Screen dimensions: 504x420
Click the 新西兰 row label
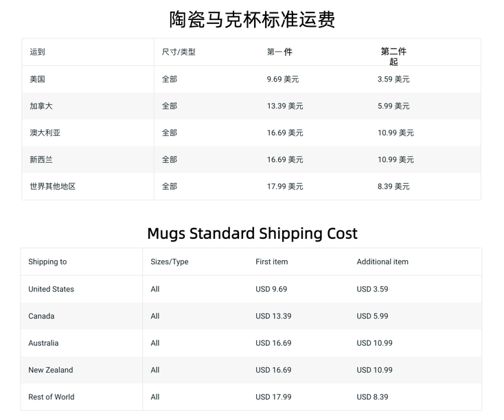tap(41, 160)
